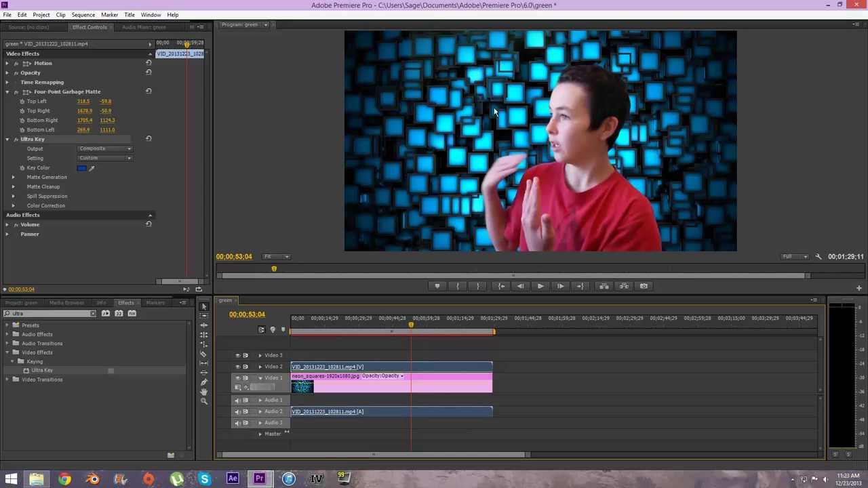Expand the Video Transitions folder
The width and height of the screenshot is (868, 488).
pos(7,380)
